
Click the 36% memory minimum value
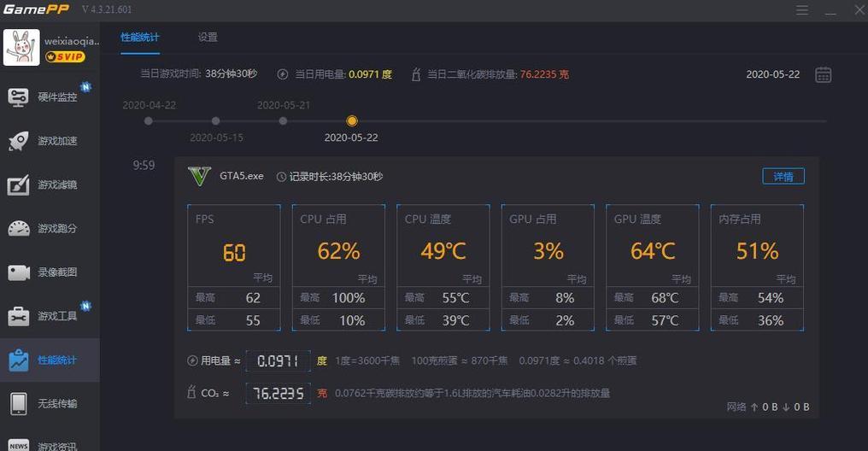771,320
